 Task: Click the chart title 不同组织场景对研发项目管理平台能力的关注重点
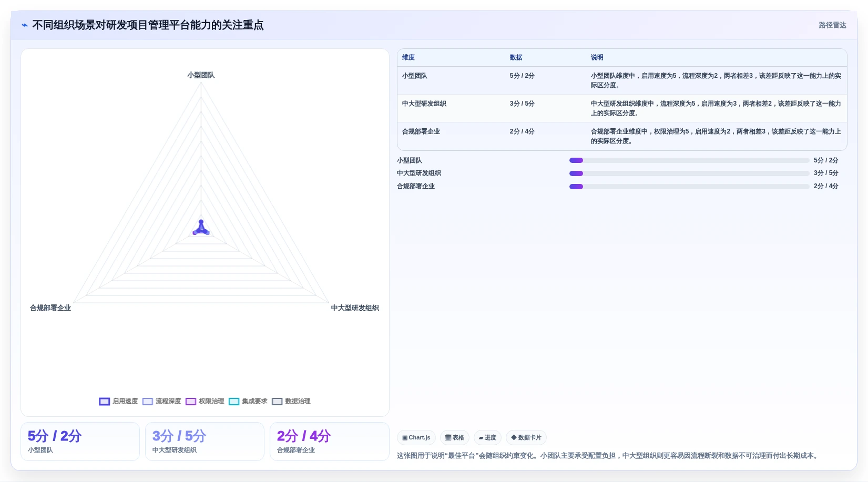[x=148, y=25]
